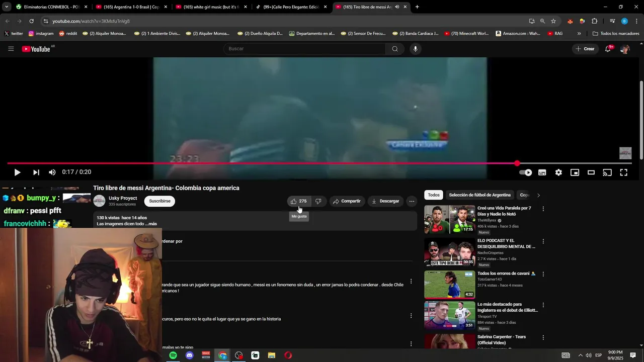Open the instagram bookmark
This screenshot has width=644, height=362.
[x=41, y=34]
